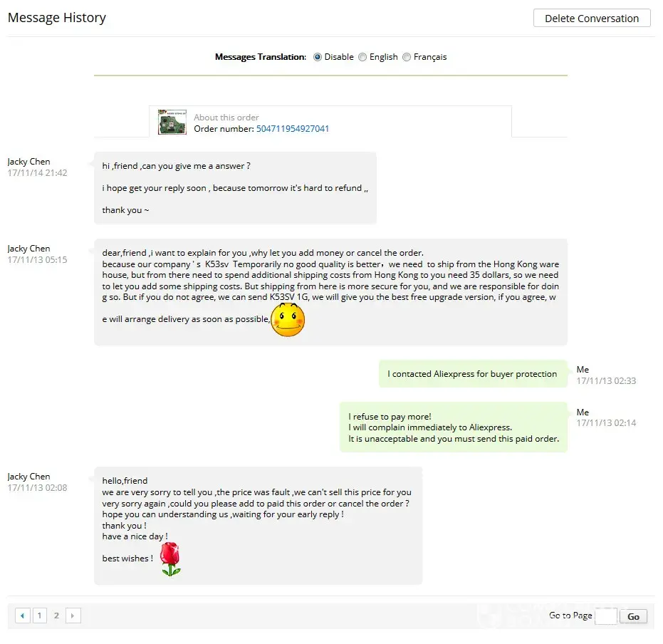Click the Go button
Viewport: 663px width, 644px height.
[633, 616]
